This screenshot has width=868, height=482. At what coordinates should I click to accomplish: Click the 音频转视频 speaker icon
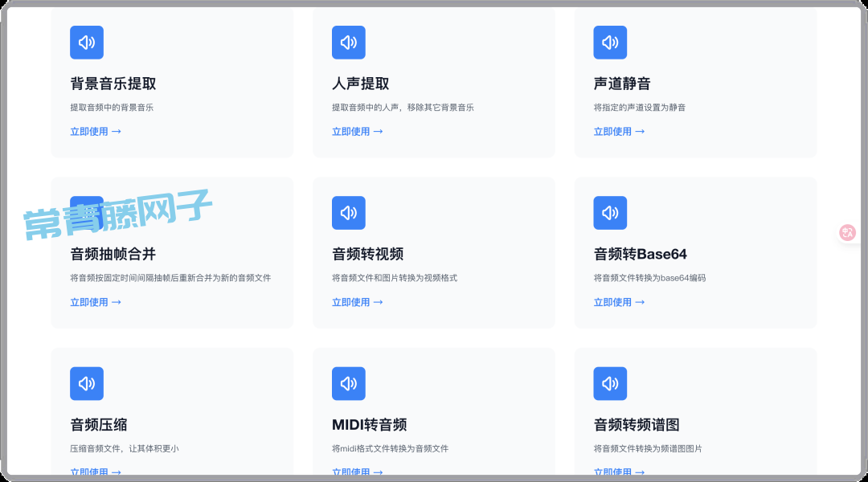pos(348,213)
